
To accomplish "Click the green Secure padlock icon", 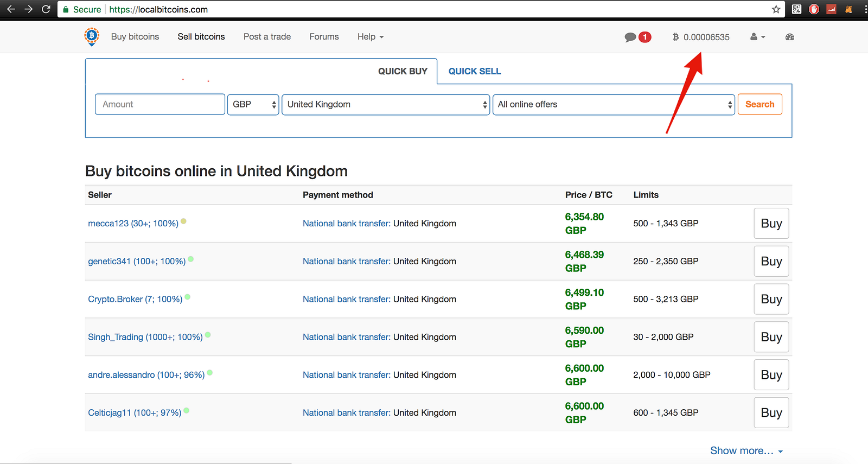I will tap(66, 9).
